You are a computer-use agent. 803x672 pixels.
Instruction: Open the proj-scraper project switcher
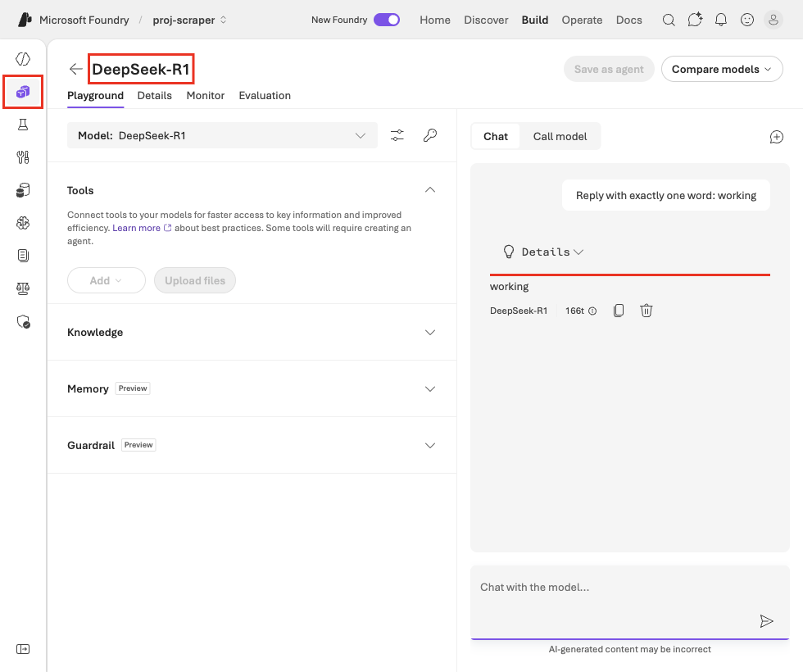tap(189, 20)
